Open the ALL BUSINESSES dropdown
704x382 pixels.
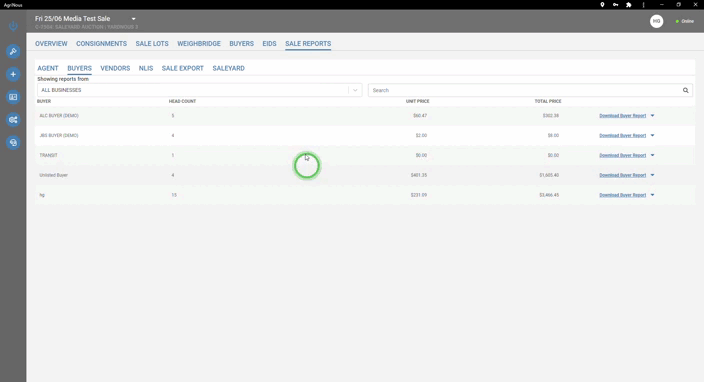[199, 90]
